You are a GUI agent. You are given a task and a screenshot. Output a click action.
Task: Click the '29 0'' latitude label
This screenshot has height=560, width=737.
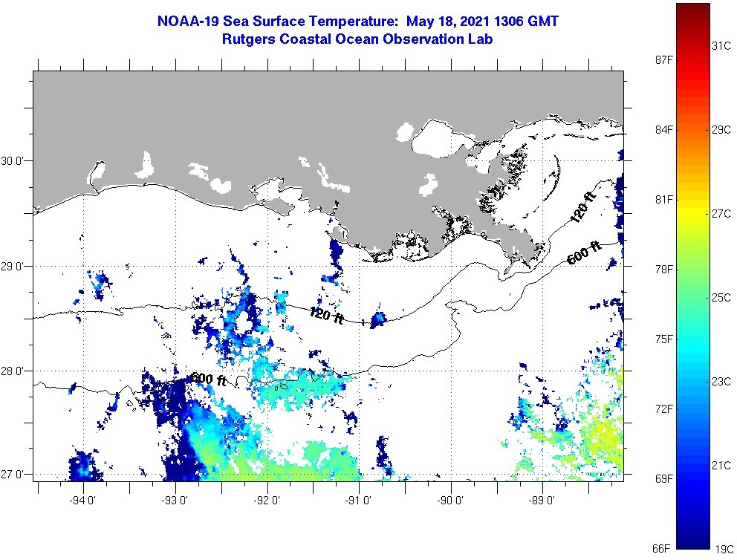coord(11,267)
